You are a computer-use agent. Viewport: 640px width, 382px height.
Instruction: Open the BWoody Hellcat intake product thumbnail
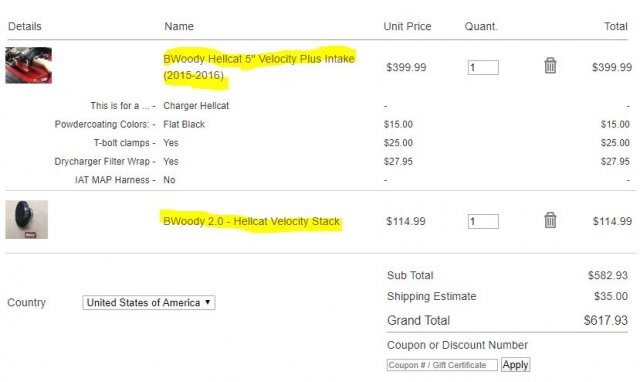(29, 65)
